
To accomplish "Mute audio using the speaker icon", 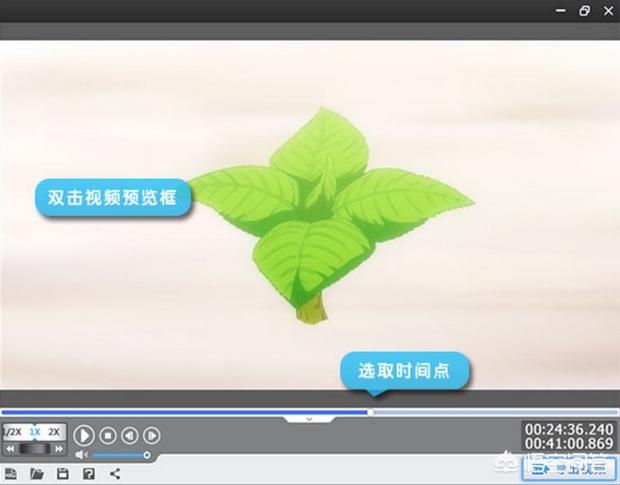I will click(81, 455).
